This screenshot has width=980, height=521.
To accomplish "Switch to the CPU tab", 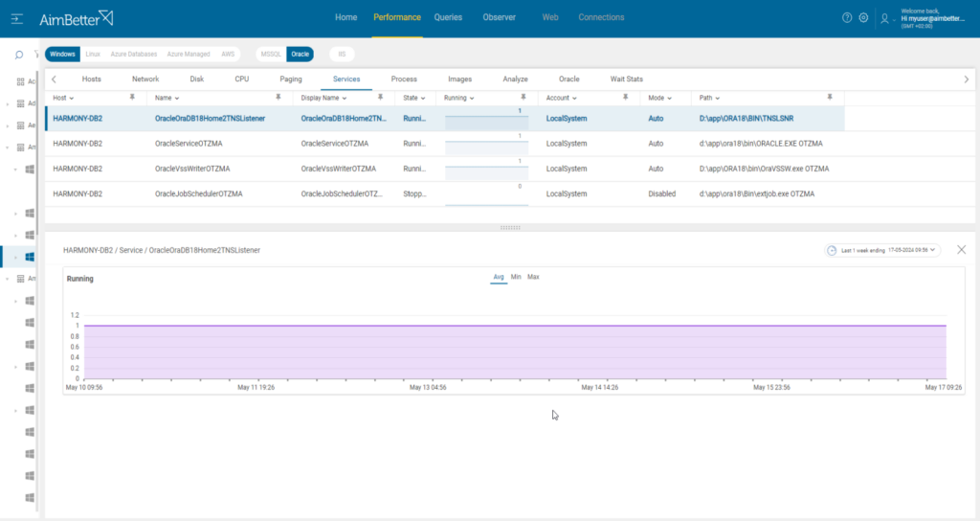I will tap(242, 79).
